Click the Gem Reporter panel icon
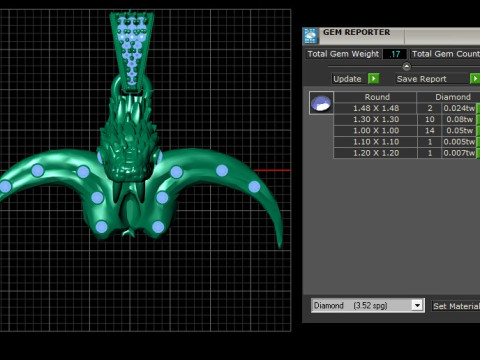Viewport: 480px width, 360px height. 310,36
